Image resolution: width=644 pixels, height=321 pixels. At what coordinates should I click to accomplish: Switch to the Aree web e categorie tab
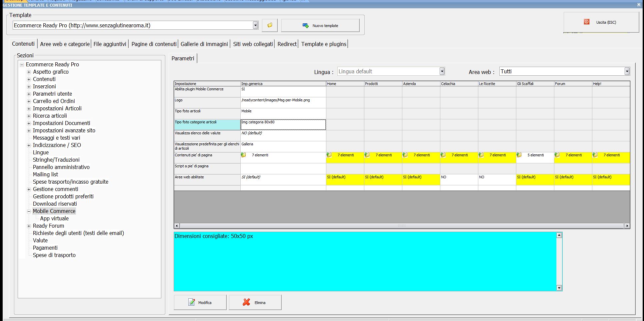coord(65,44)
